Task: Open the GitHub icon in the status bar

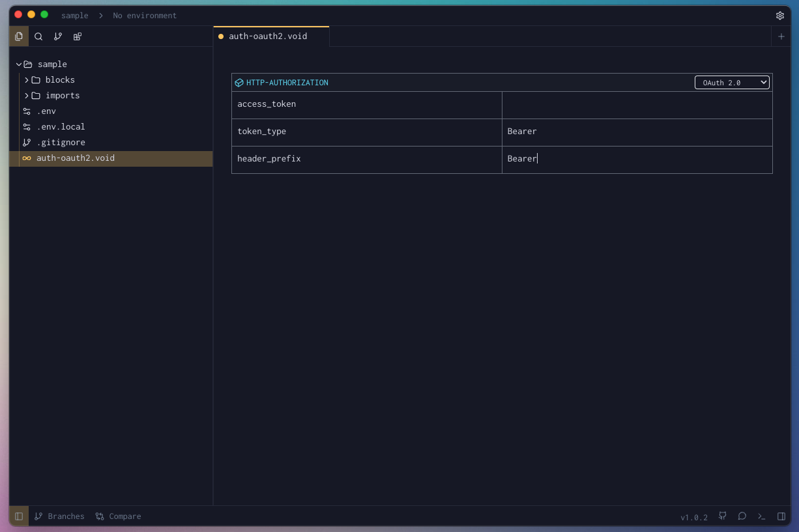Action: point(722,516)
